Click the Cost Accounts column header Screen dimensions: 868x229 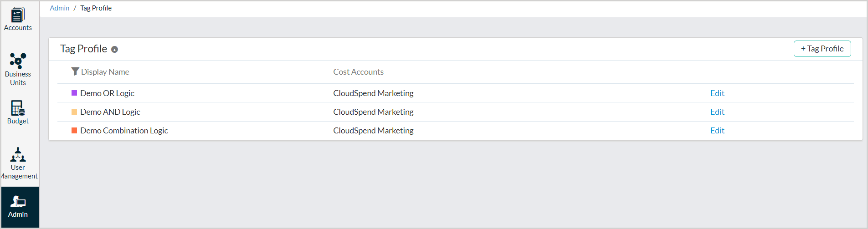click(358, 72)
